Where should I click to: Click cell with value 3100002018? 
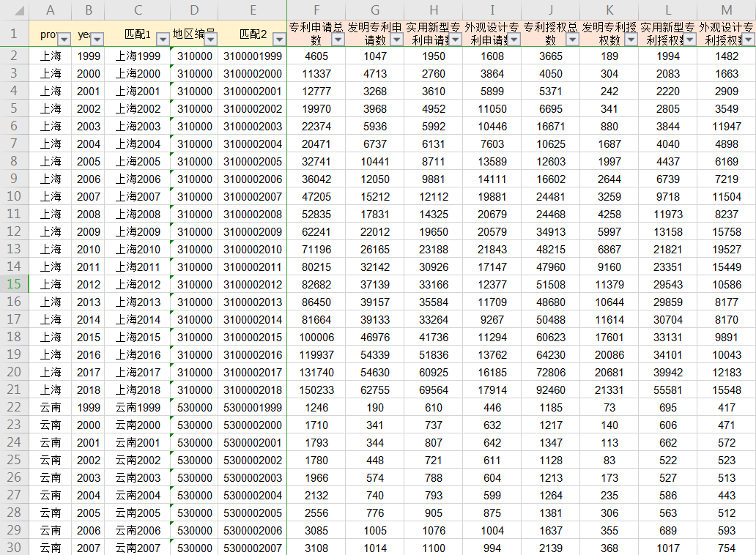point(253,390)
